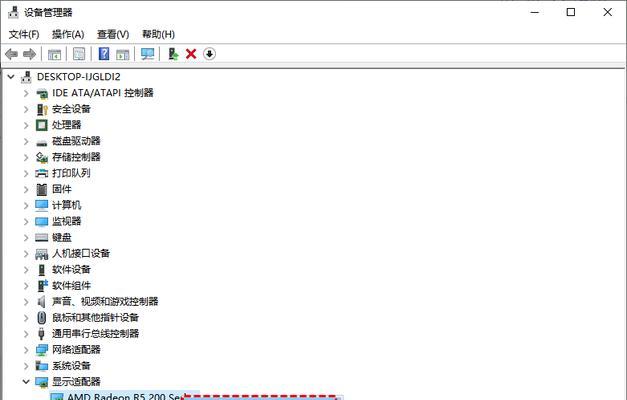
Task: Expand the 系统设备 node
Action: [x=26, y=366]
